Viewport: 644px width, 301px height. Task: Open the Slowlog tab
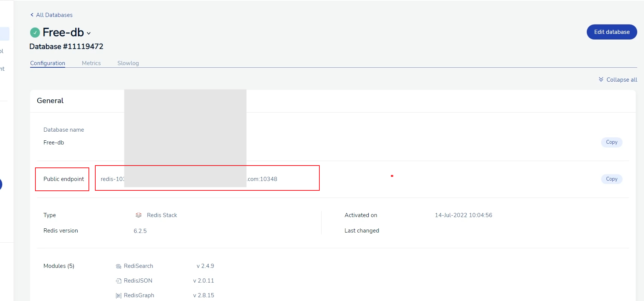point(128,63)
